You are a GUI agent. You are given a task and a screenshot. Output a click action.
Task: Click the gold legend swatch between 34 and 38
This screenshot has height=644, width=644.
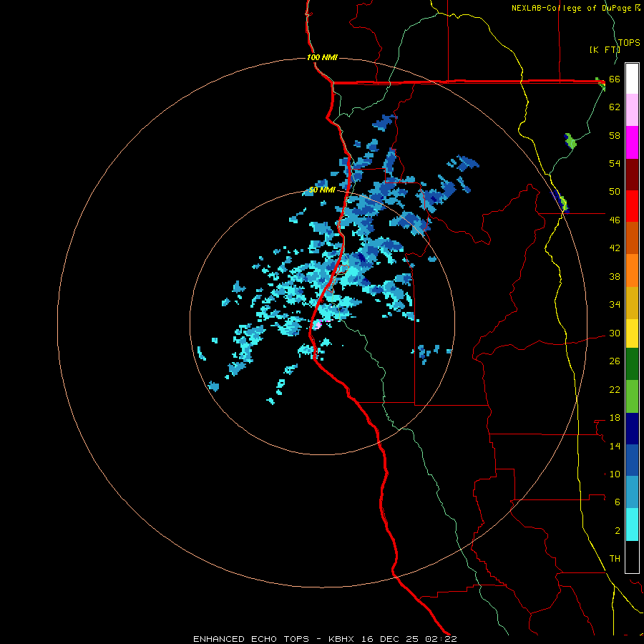pos(632,303)
